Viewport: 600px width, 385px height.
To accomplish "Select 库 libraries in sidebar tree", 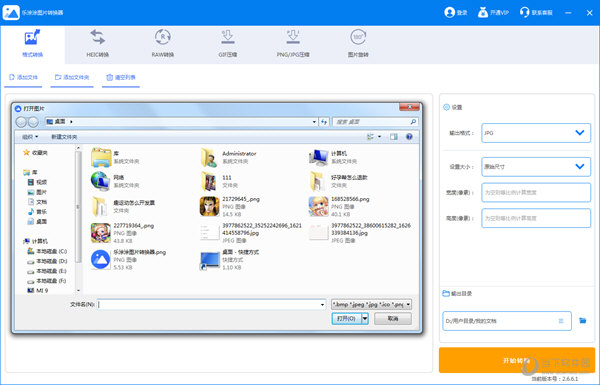I will pyautogui.click(x=31, y=172).
